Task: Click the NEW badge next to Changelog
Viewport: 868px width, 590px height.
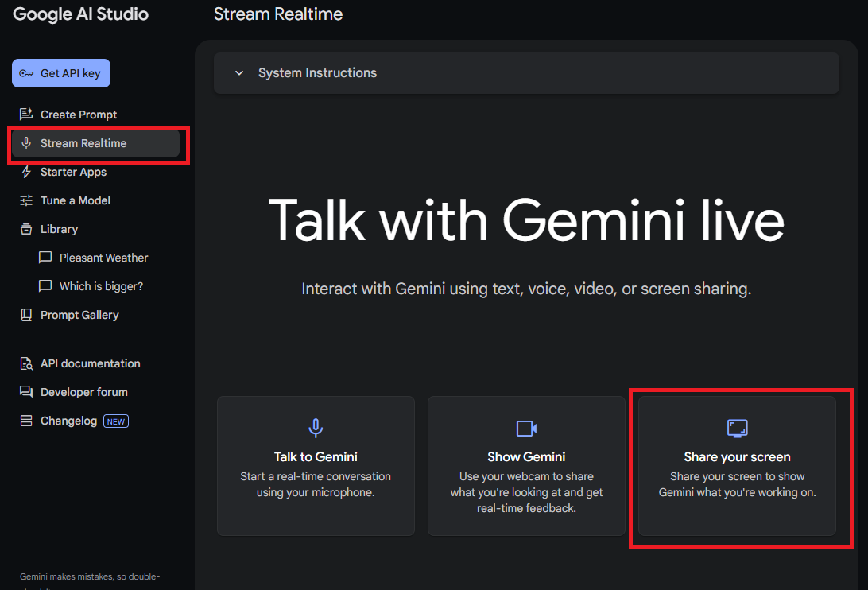Action: 116,421
